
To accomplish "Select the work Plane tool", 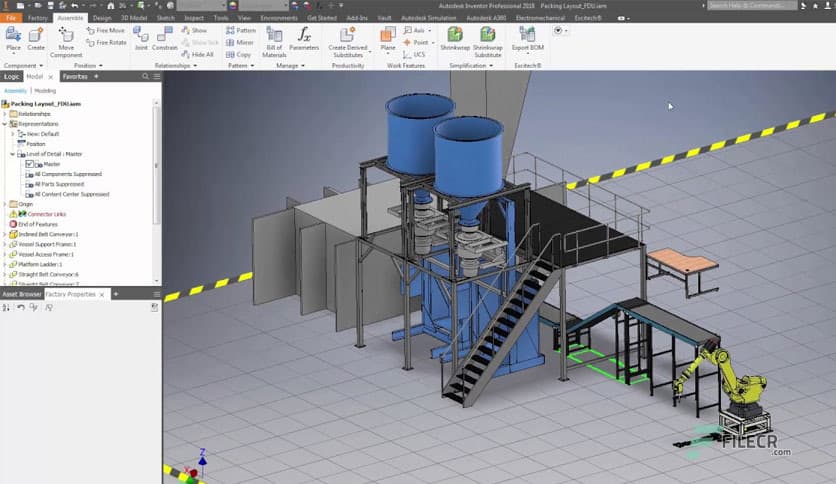I will pyautogui.click(x=388, y=38).
